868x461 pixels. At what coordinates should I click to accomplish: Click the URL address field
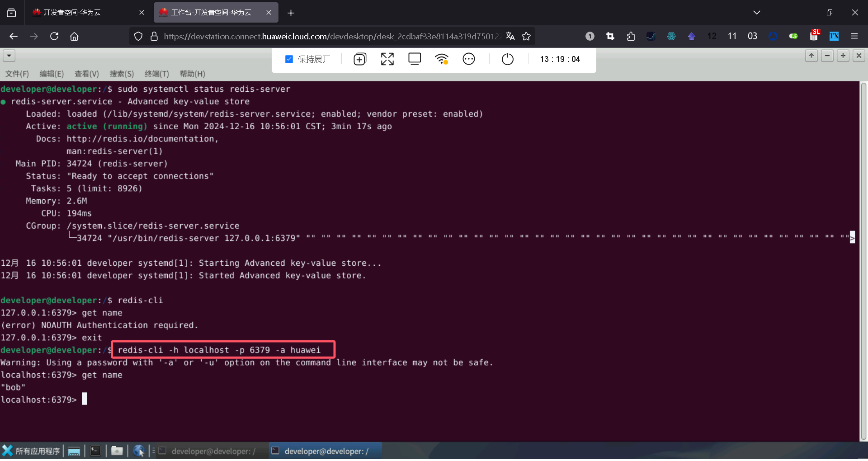pos(332,36)
